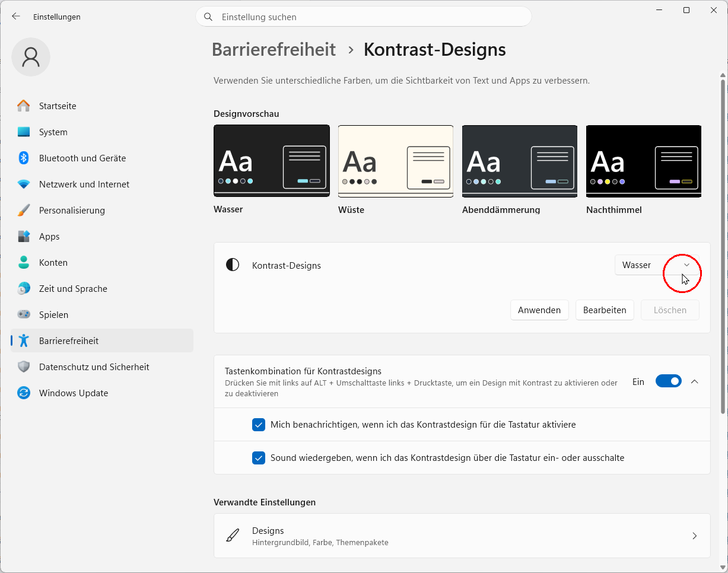Click the Personalisierung paintbrush icon
728x573 pixels.
pyautogui.click(x=24, y=211)
